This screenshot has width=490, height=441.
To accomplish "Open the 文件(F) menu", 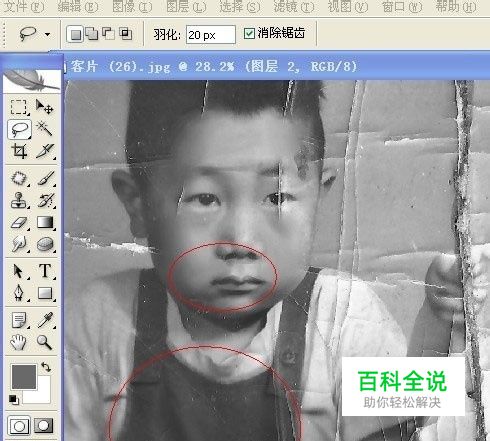I will tap(23, 6).
